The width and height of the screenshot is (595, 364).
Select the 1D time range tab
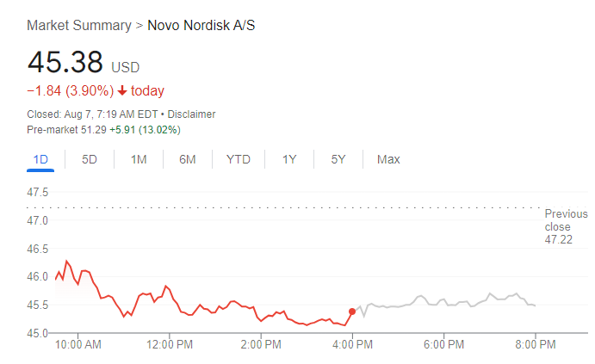40,159
